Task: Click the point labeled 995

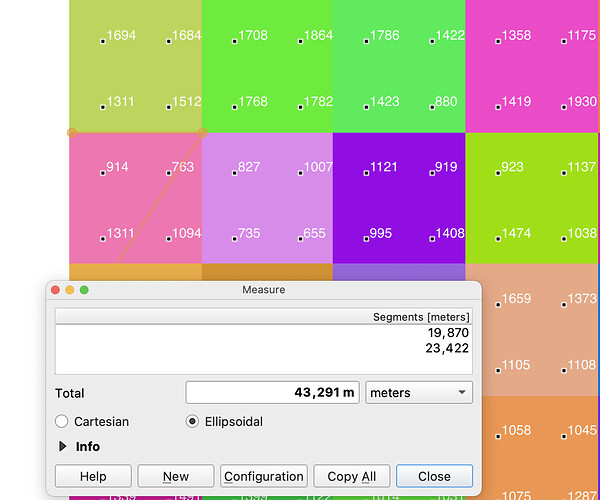Action: (366, 239)
